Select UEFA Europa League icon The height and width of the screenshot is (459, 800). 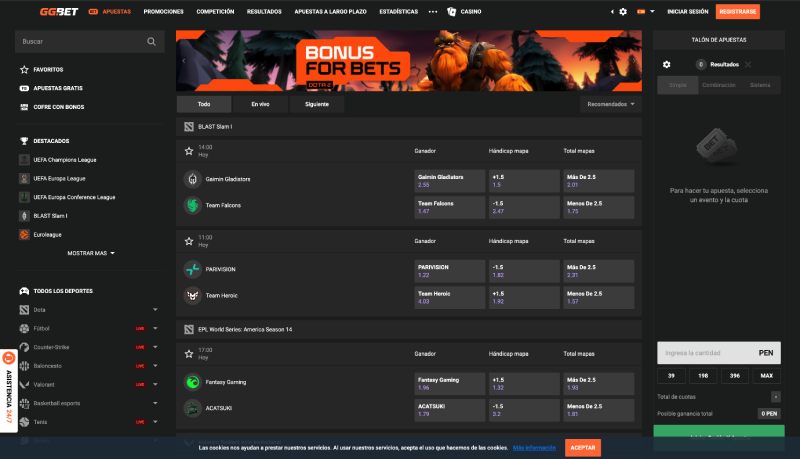coord(24,178)
